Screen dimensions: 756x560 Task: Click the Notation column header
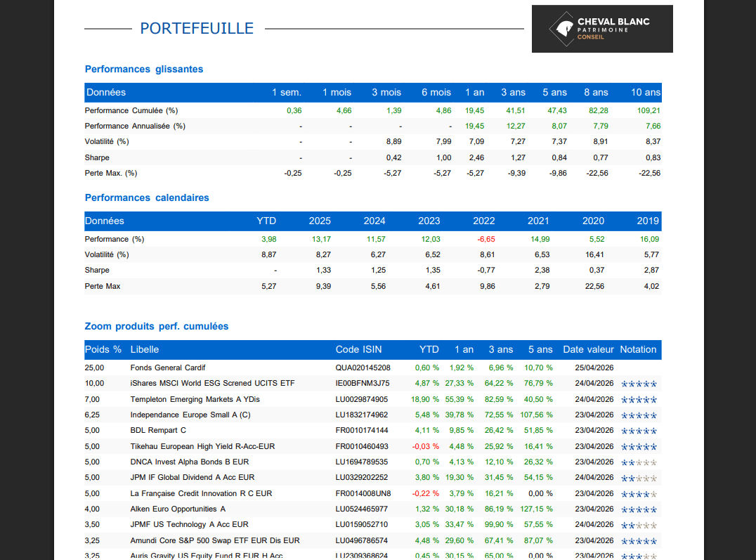point(638,349)
